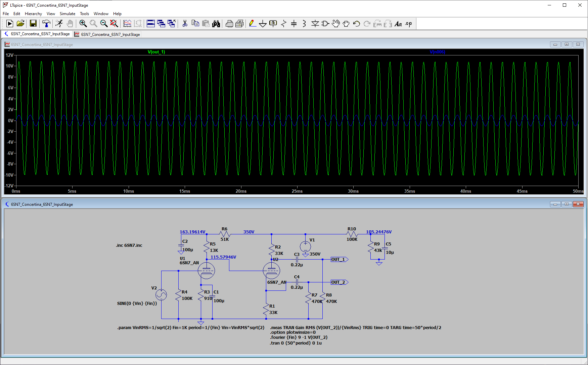
Task: Click the .inc 6SN7.inc directive
Action: (x=129, y=245)
